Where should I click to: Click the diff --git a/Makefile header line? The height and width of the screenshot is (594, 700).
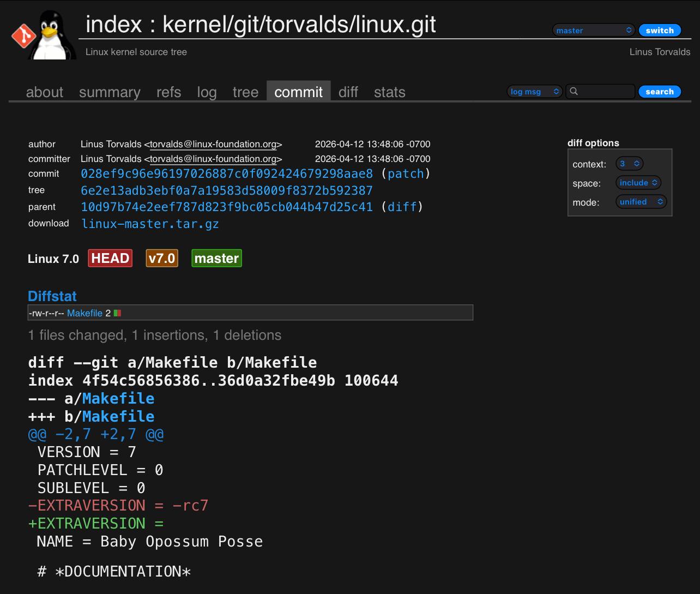point(172,363)
